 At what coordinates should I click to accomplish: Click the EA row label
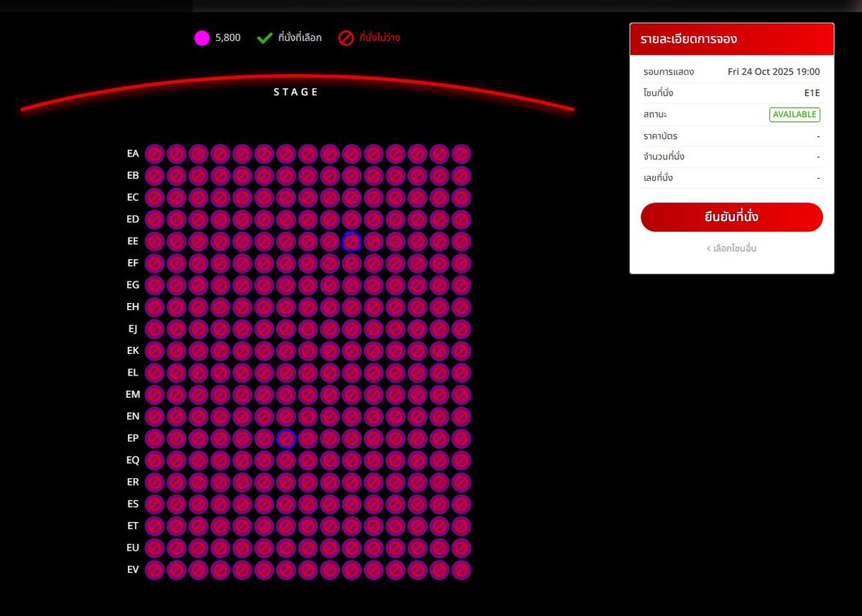(x=133, y=154)
